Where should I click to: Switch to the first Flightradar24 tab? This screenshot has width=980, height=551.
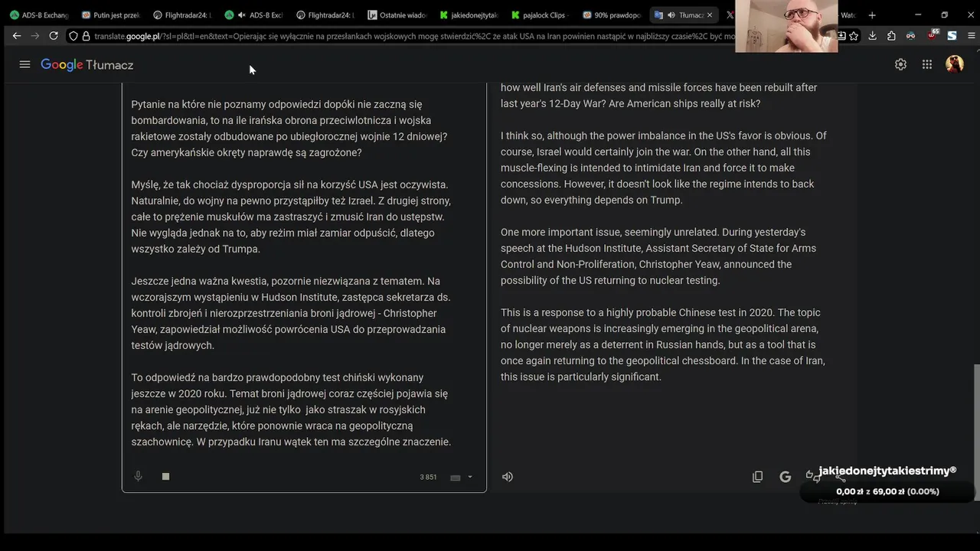point(181,15)
